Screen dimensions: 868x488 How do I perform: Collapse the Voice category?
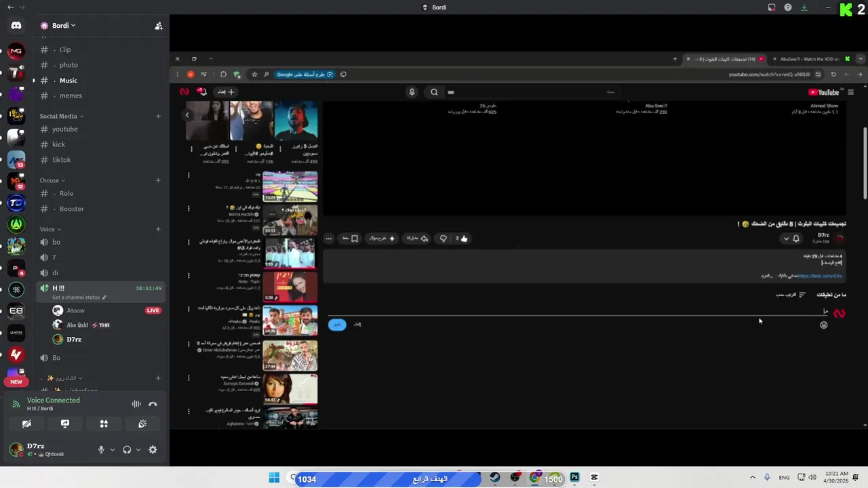50,229
